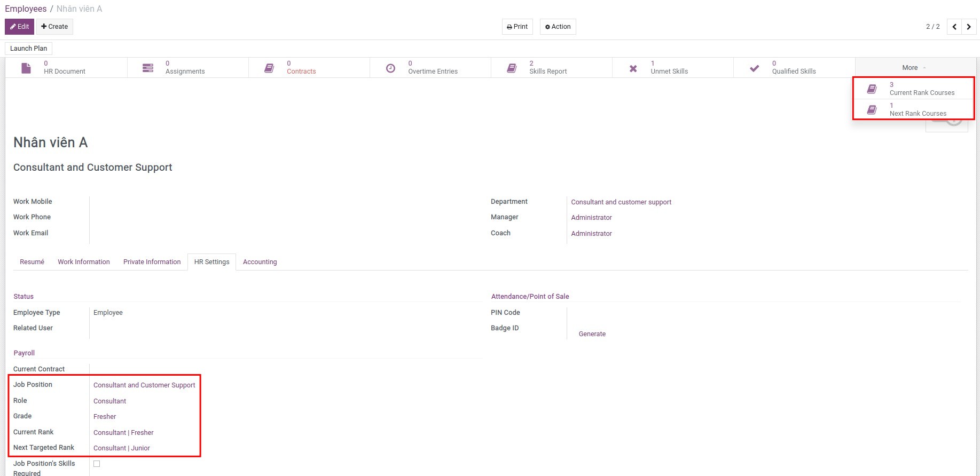Image resolution: width=980 pixels, height=476 pixels.
Task: Click the Generate badge ID link
Action: pyautogui.click(x=592, y=334)
